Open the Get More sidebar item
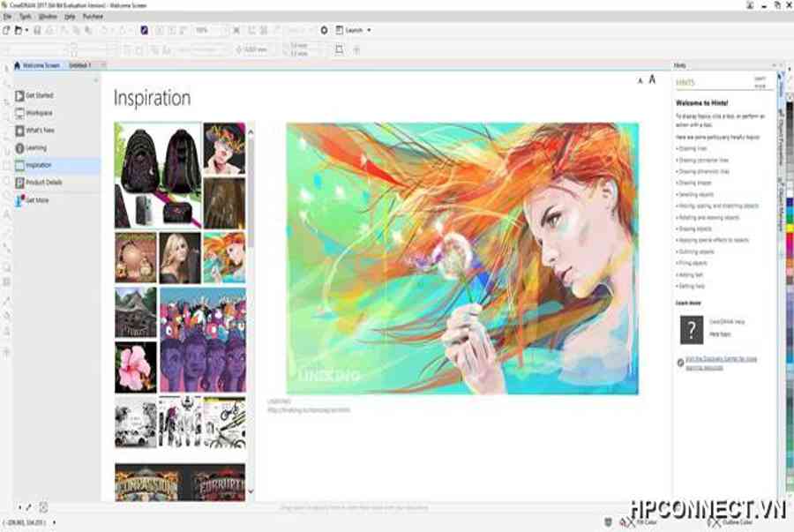This screenshot has width=794, height=532. tap(37, 200)
